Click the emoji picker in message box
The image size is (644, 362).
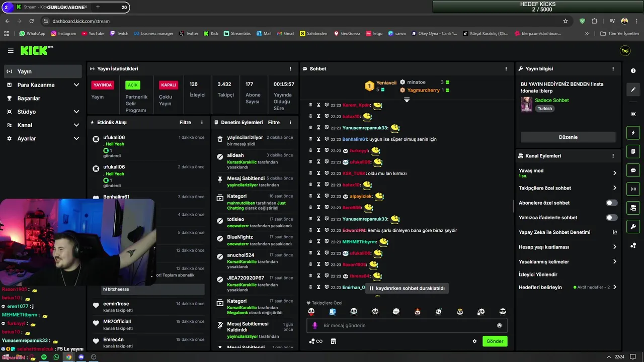pyautogui.click(x=500, y=325)
